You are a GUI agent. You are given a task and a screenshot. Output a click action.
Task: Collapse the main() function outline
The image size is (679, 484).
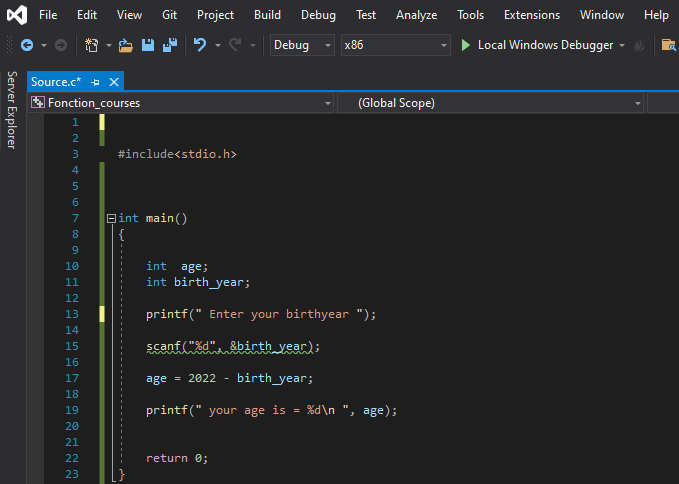[111, 218]
